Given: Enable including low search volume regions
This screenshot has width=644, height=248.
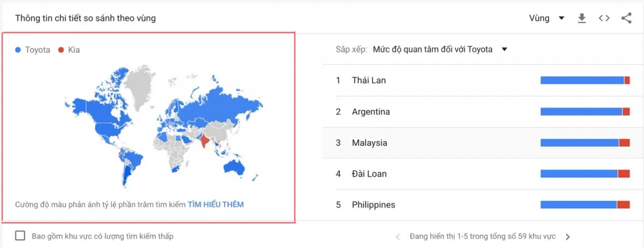Looking at the screenshot, I should (20, 235).
